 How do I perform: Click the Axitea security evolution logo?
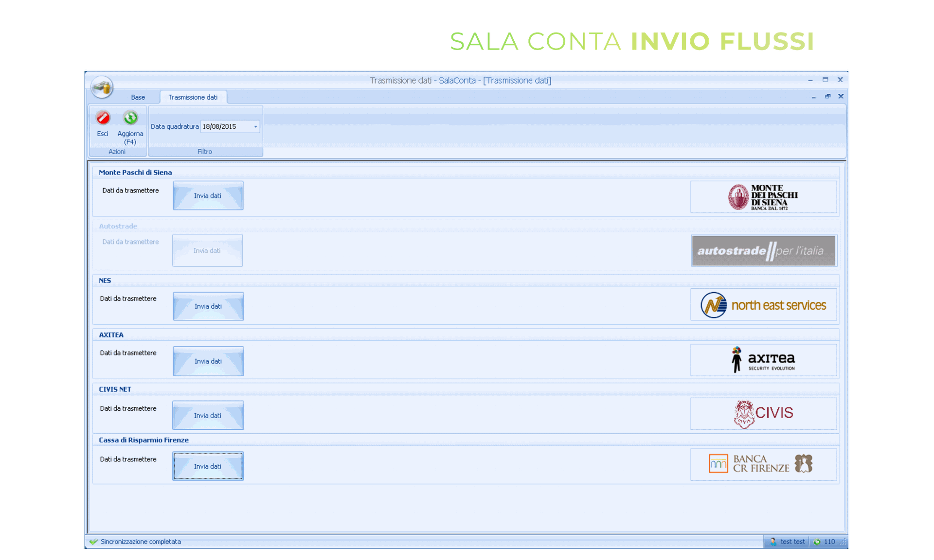[763, 360]
